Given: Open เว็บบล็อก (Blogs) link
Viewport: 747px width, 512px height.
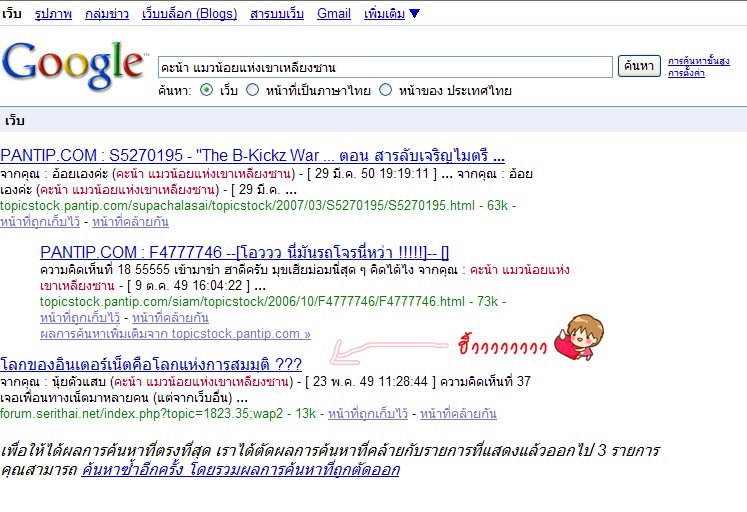Looking at the screenshot, I should pos(189,14).
